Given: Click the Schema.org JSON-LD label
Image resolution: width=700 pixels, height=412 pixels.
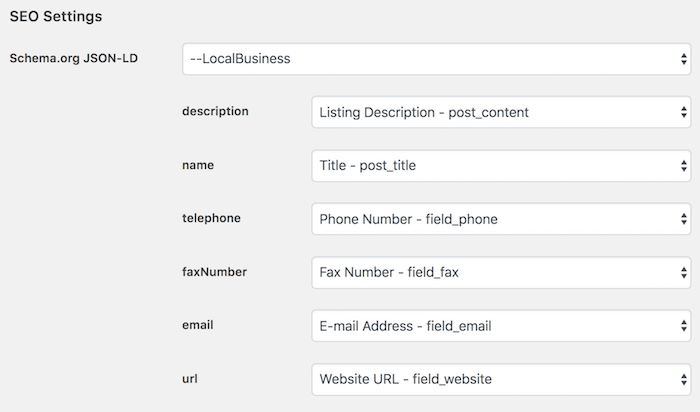Looking at the screenshot, I should pyautogui.click(x=74, y=58).
